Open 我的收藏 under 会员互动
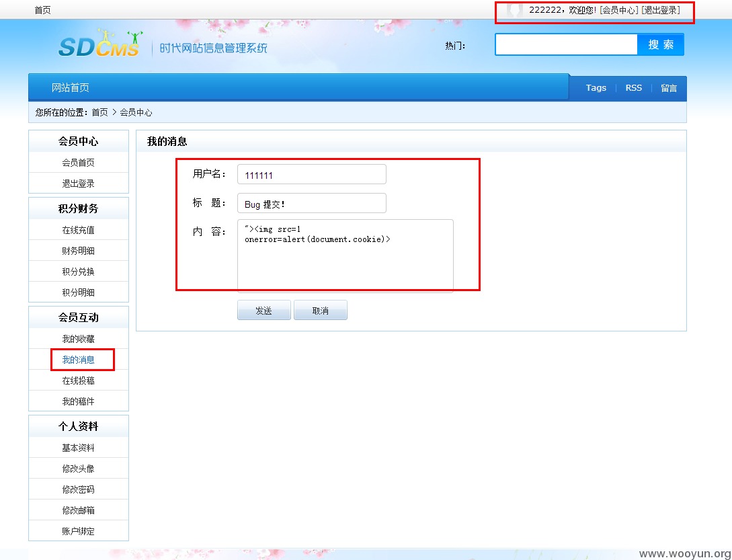The image size is (732, 560). coord(79,338)
